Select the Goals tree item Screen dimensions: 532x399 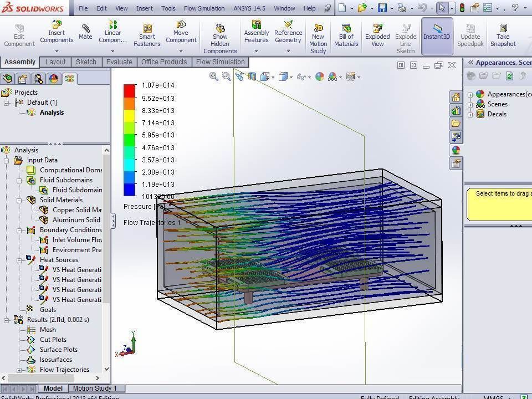click(42, 310)
